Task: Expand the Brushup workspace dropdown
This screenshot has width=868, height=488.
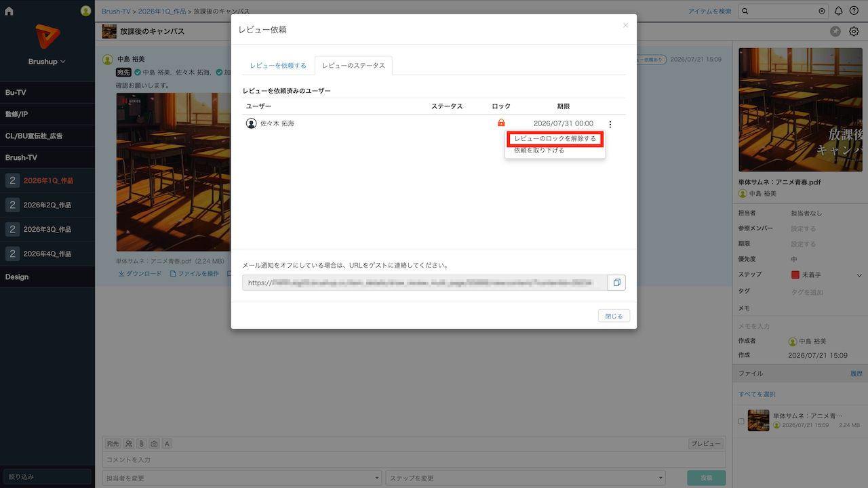Action: point(47,61)
